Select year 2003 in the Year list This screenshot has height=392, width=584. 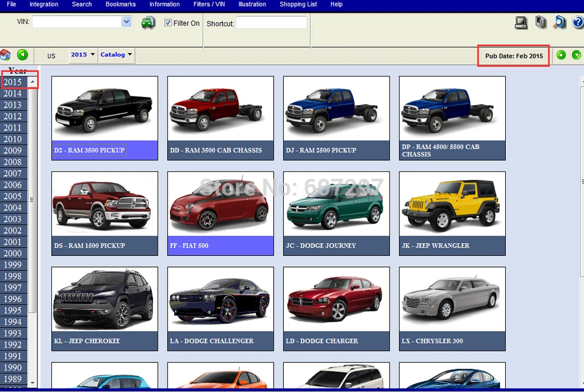point(13,218)
